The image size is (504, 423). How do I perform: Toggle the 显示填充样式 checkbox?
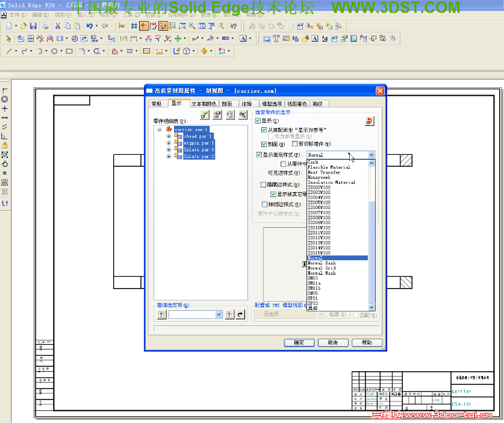pyautogui.click(x=259, y=155)
